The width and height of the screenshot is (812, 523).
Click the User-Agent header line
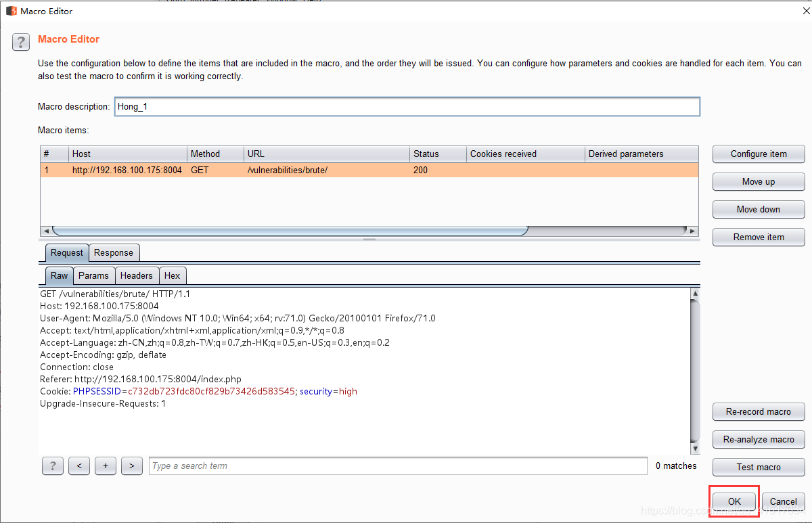coord(238,318)
